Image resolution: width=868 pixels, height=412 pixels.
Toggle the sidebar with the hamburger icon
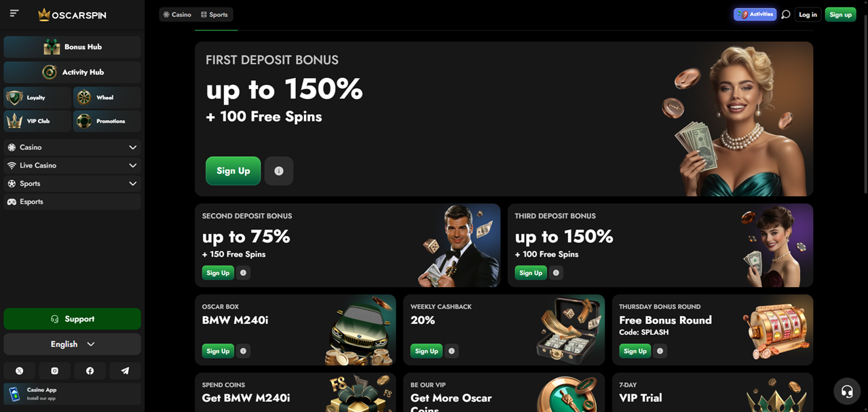(13, 12)
